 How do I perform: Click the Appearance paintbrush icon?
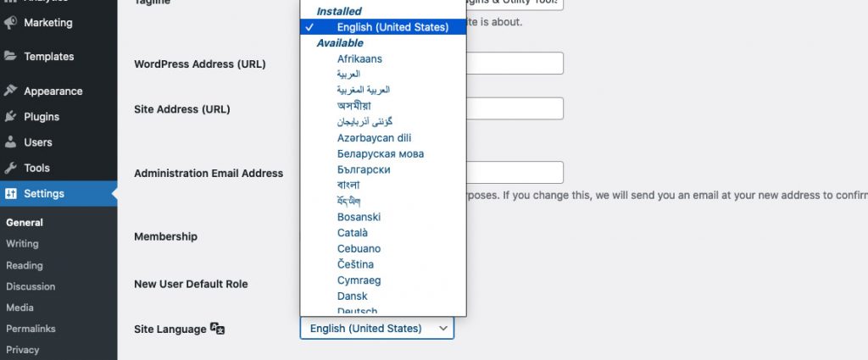[x=10, y=91]
